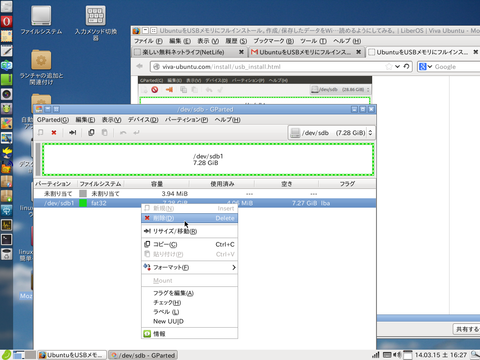Click the green fat32 color swatch
480x360 pixels.
(83, 203)
